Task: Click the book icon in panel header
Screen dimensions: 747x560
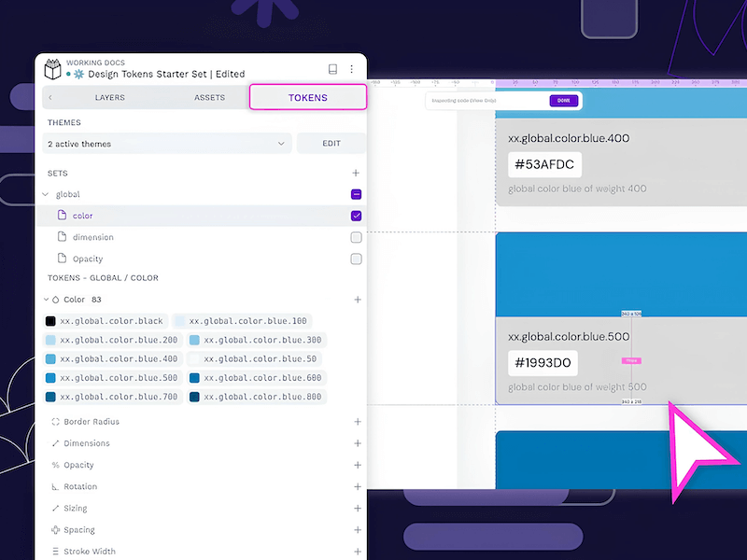Action: pos(332,69)
